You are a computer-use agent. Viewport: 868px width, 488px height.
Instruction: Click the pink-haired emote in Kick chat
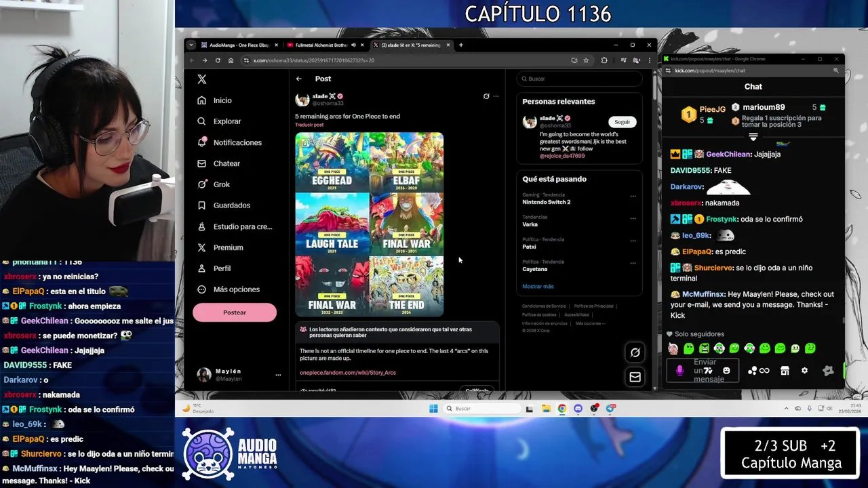673,348
